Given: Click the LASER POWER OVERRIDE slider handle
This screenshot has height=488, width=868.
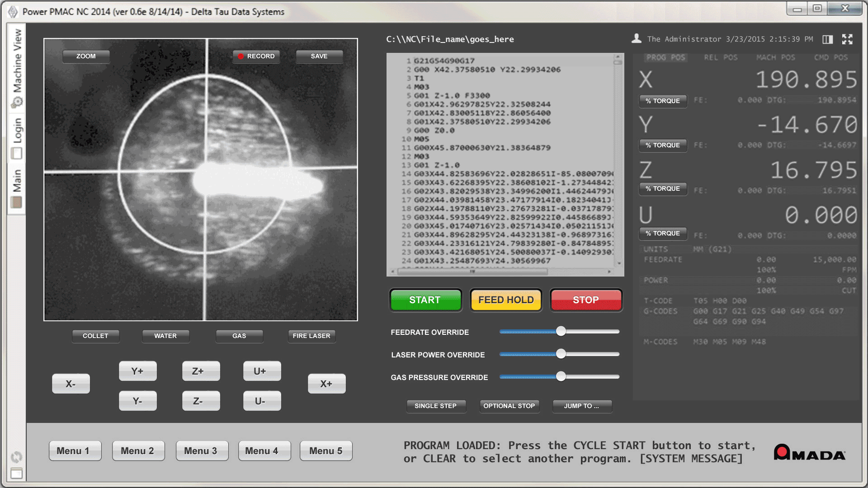Looking at the screenshot, I should pos(561,354).
